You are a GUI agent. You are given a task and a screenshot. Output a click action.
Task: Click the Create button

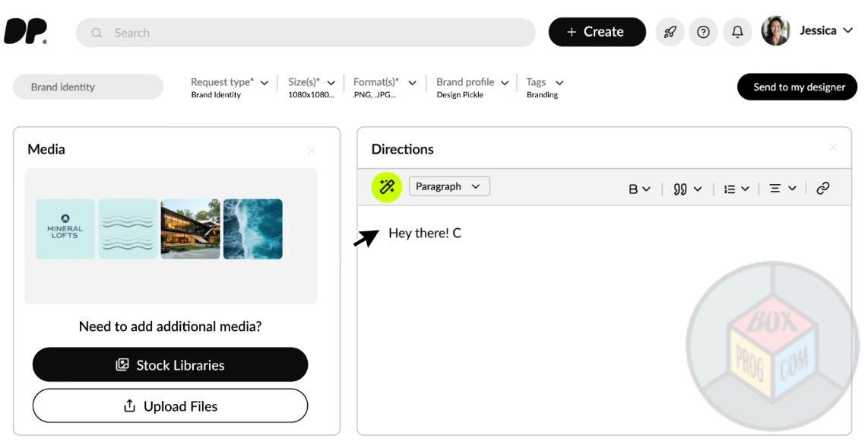tap(597, 32)
